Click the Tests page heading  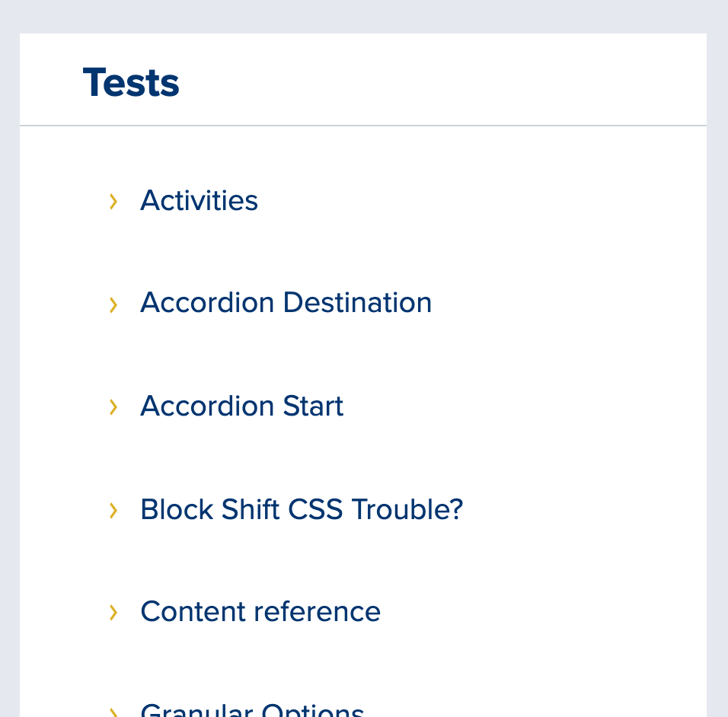pos(131,82)
